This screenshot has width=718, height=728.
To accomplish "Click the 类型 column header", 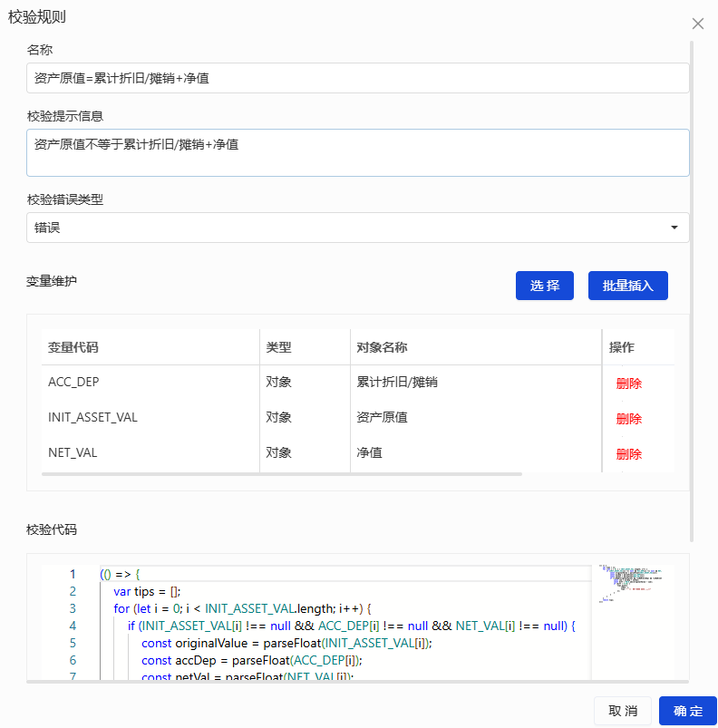I will pos(278,347).
